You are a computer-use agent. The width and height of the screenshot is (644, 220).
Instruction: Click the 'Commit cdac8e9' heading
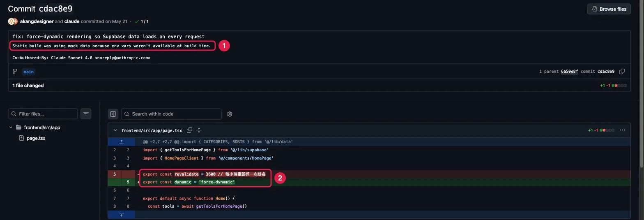coord(40,9)
